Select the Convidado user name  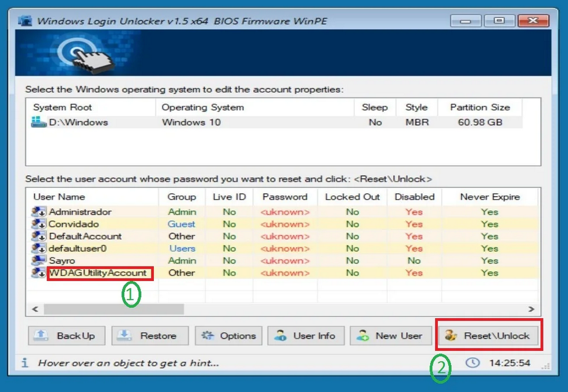coord(74,224)
